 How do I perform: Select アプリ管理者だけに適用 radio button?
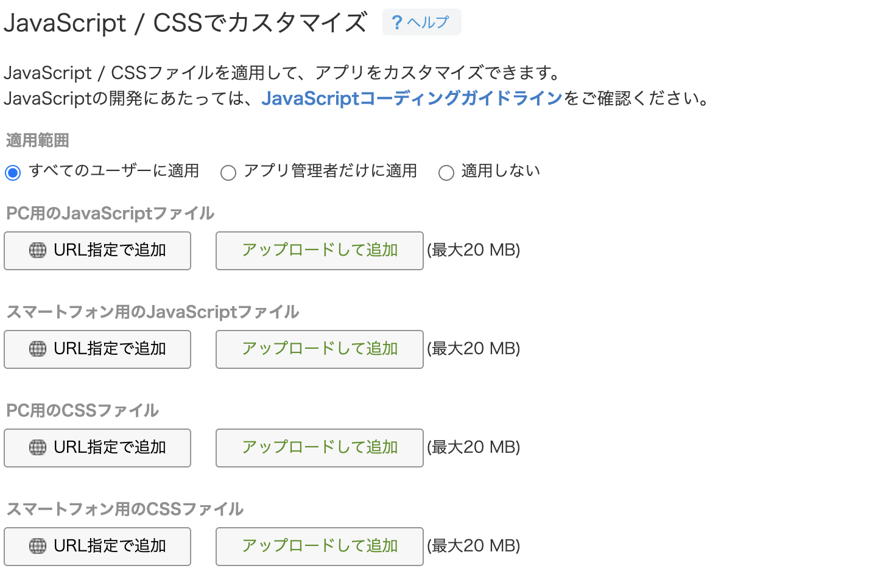tap(228, 173)
